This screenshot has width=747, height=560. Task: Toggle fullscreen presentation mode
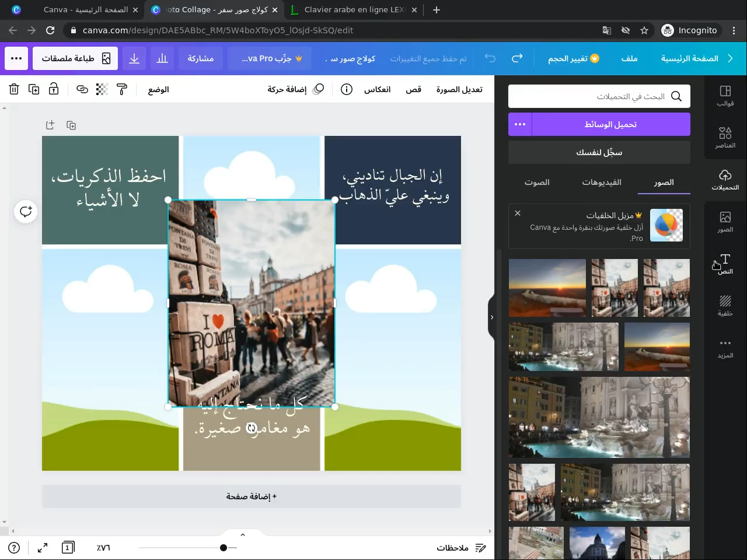point(43,548)
